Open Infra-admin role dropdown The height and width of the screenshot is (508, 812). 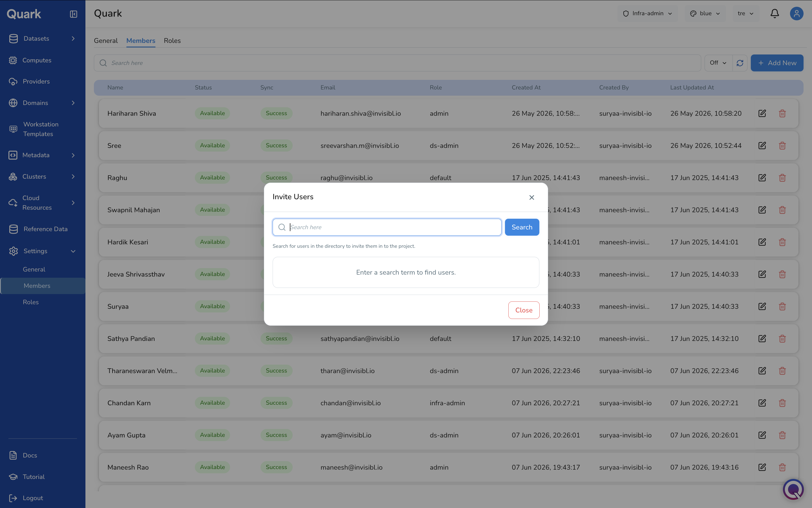pyautogui.click(x=647, y=14)
